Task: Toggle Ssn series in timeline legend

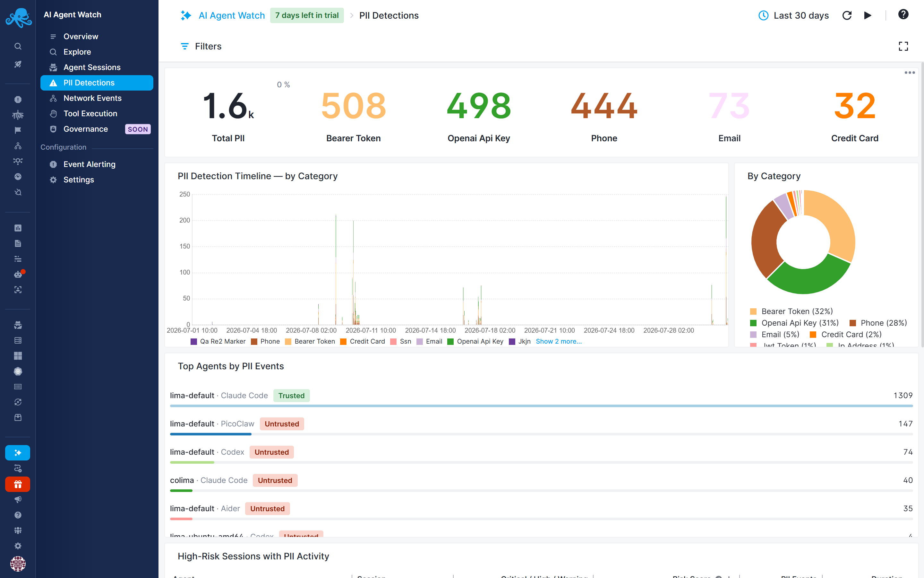Action: click(x=401, y=341)
